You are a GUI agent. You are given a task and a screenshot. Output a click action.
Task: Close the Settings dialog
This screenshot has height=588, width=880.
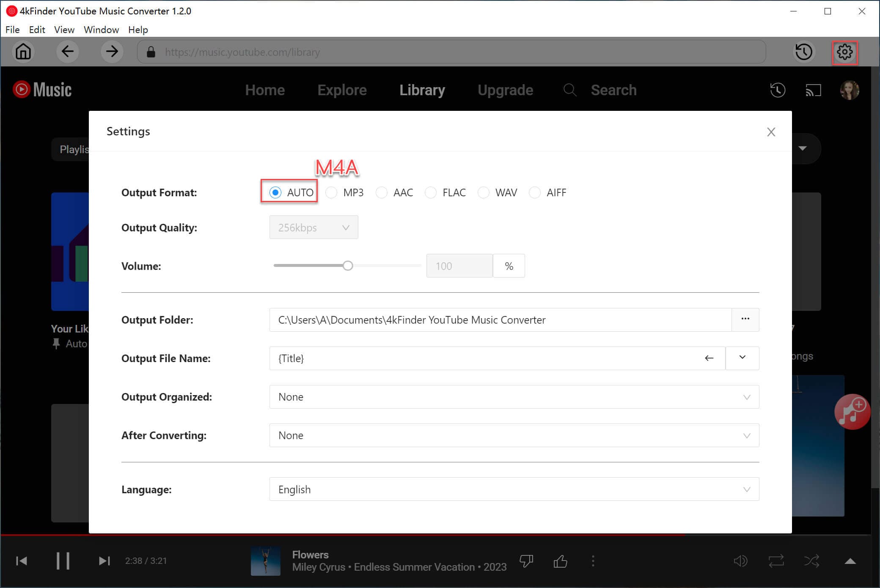[x=771, y=132]
